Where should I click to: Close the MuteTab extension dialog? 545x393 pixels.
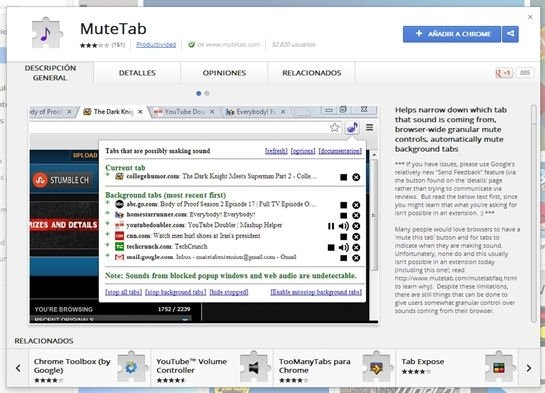[x=530, y=17]
